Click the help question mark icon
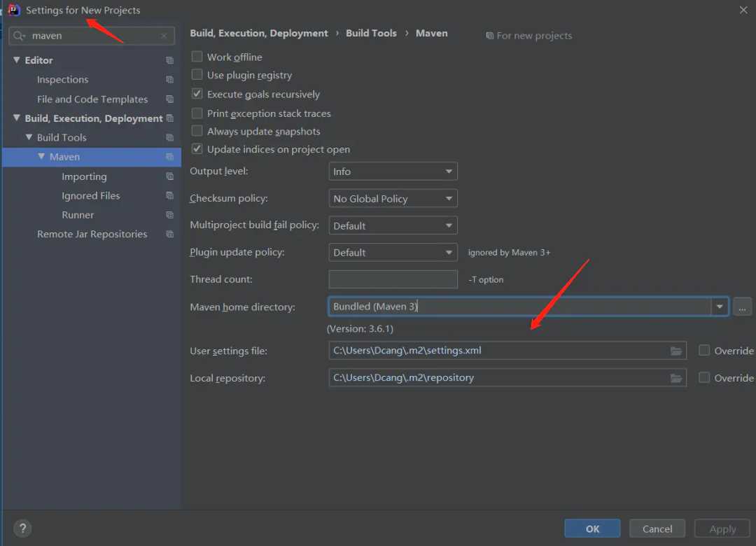 click(x=22, y=528)
